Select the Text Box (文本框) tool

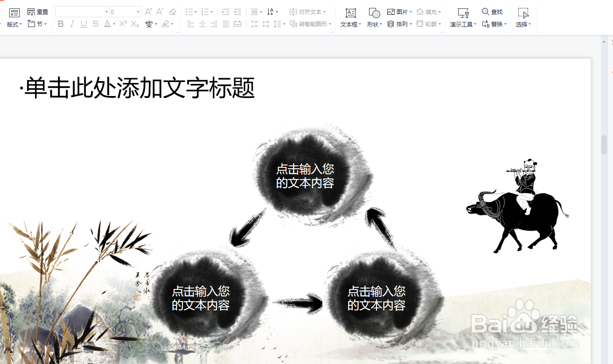350,18
